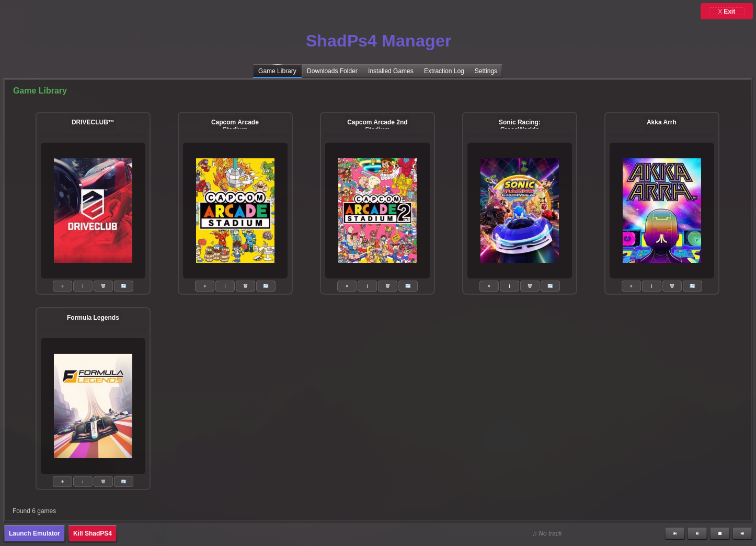Open the Installed Games tab
The width and height of the screenshot is (756, 546).
click(391, 71)
